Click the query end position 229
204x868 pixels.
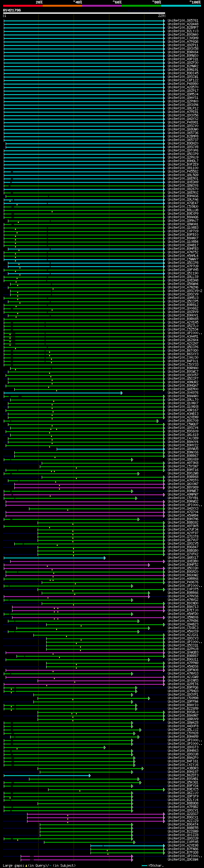161,16
